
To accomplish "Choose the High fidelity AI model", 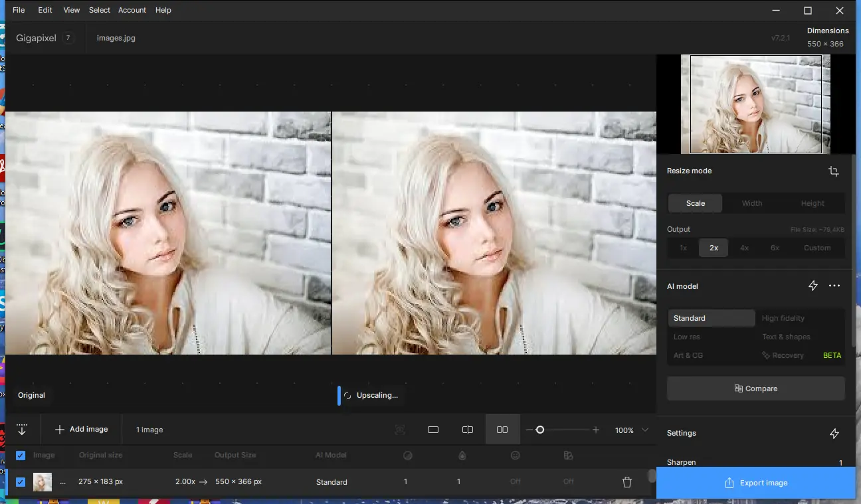I will (x=783, y=318).
